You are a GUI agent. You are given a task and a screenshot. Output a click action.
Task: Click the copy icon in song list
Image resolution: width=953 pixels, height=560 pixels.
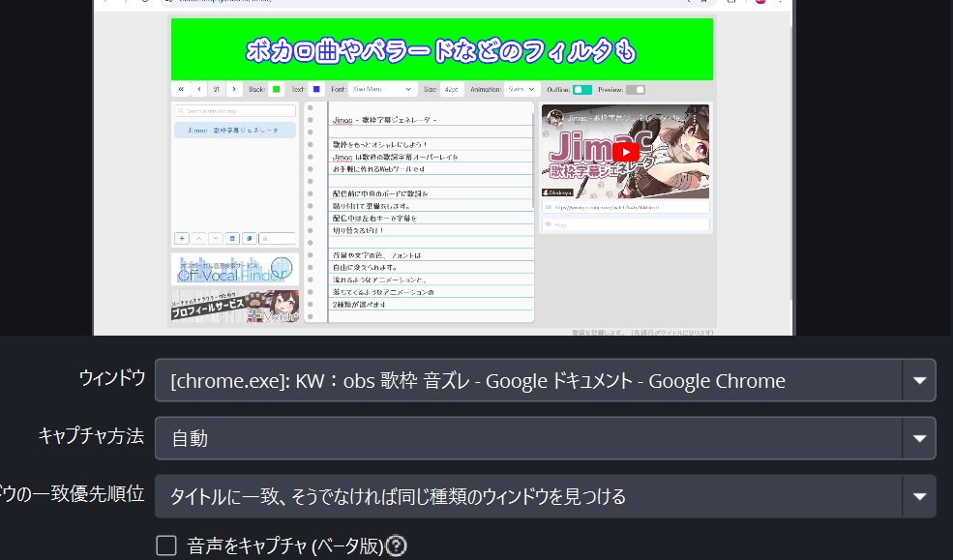point(250,239)
